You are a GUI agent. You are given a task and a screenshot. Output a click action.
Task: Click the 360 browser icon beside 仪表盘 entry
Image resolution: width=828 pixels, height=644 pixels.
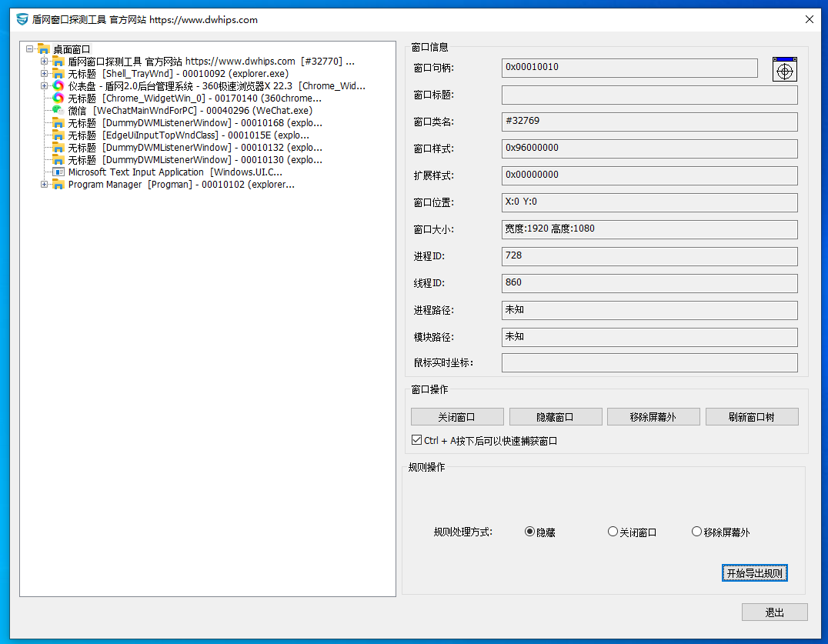[58, 86]
